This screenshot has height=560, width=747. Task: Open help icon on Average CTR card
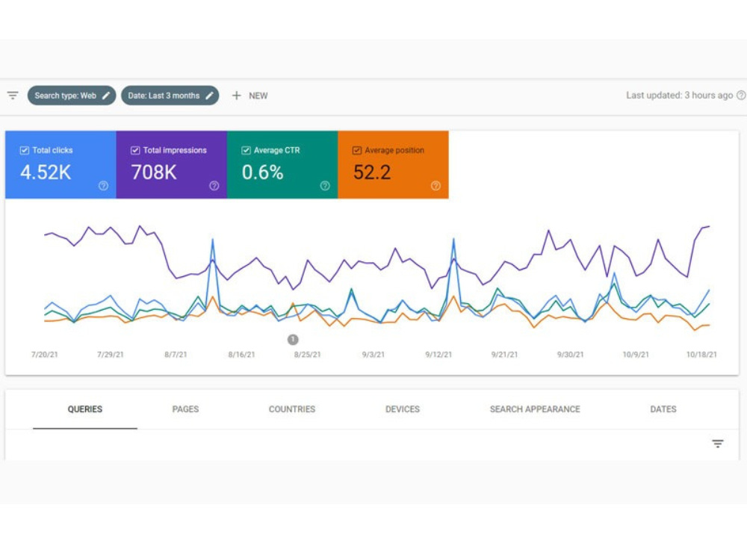(x=325, y=186)
